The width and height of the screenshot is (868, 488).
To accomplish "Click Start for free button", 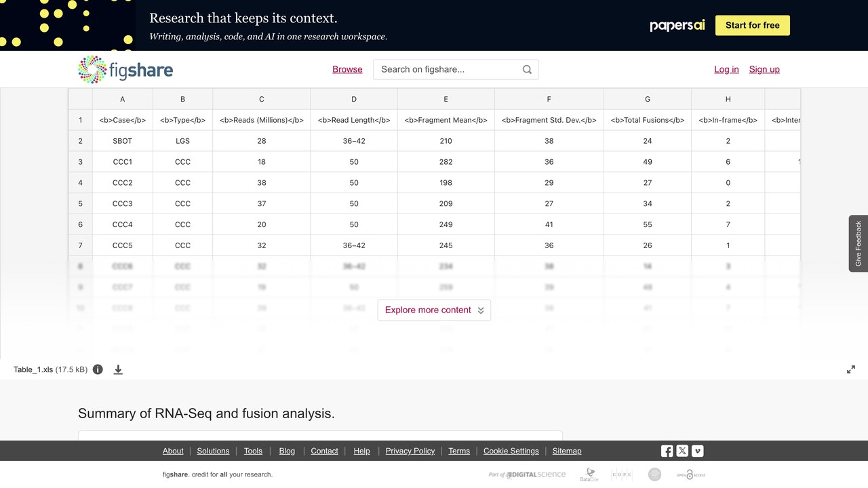I will click(x=753, y=25).
